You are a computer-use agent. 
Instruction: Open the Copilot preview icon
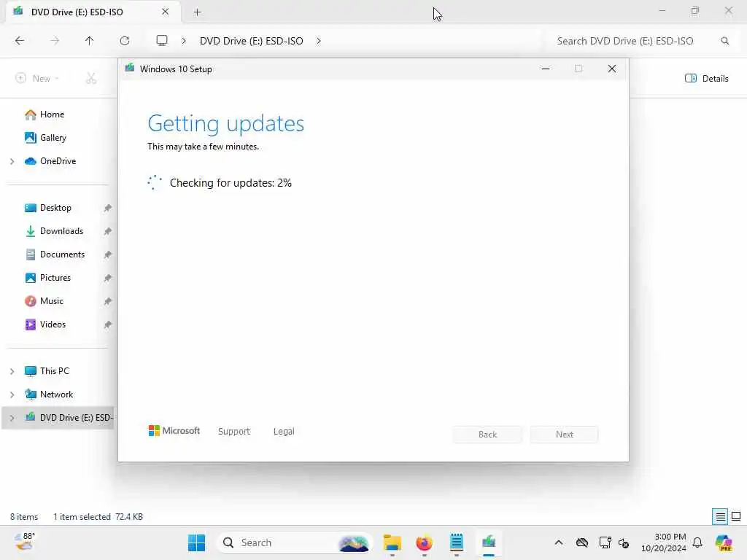pyautogui.click(x=724, y=542)
